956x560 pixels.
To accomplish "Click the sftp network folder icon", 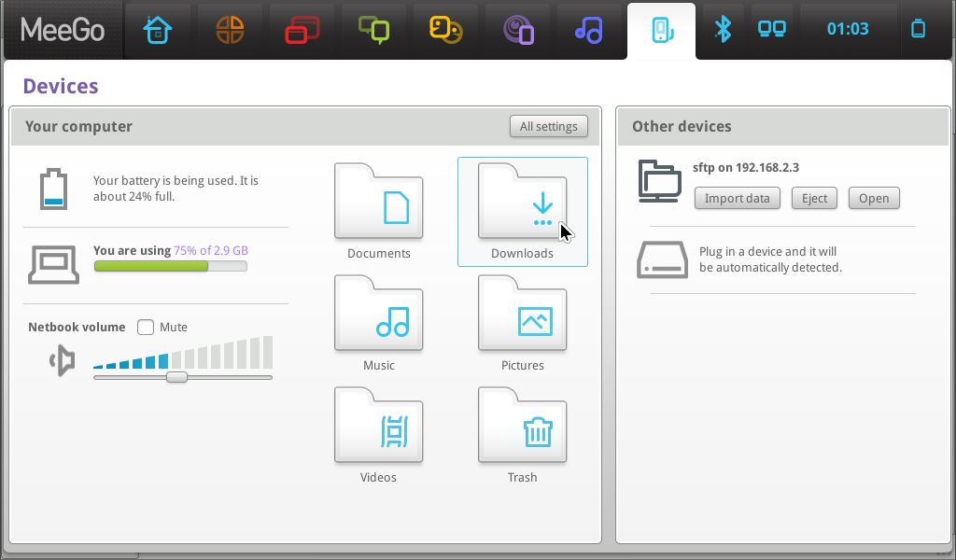I will [660, 181].
